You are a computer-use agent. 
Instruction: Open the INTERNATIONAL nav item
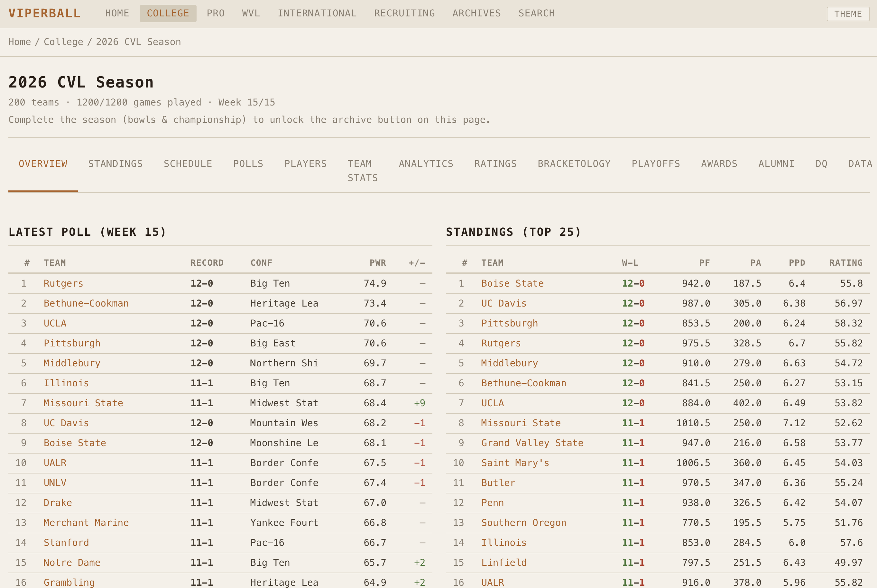(x=317, y=14)
